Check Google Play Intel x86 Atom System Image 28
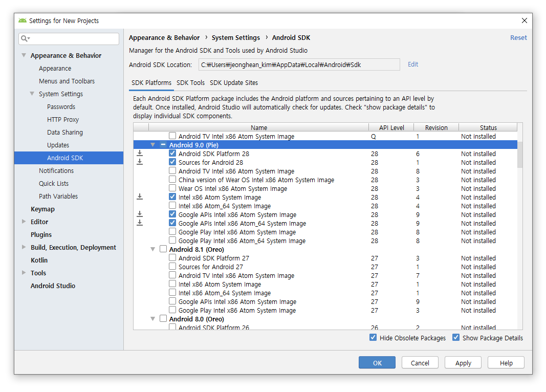This screenshot has height=392, width=546. tap(172, 231)
